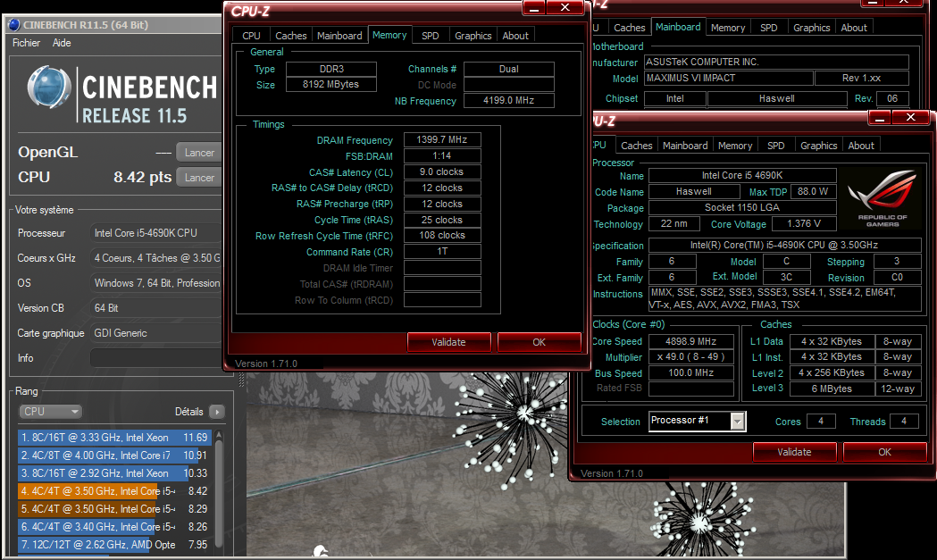
Task: Click Validate in Memory CPU-Z window
Action: point(448,342)
